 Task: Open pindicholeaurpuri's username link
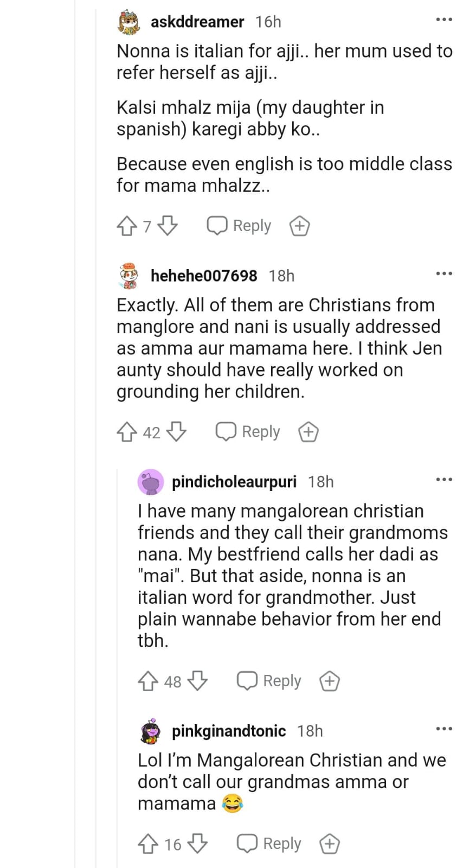tap(234, 482)
